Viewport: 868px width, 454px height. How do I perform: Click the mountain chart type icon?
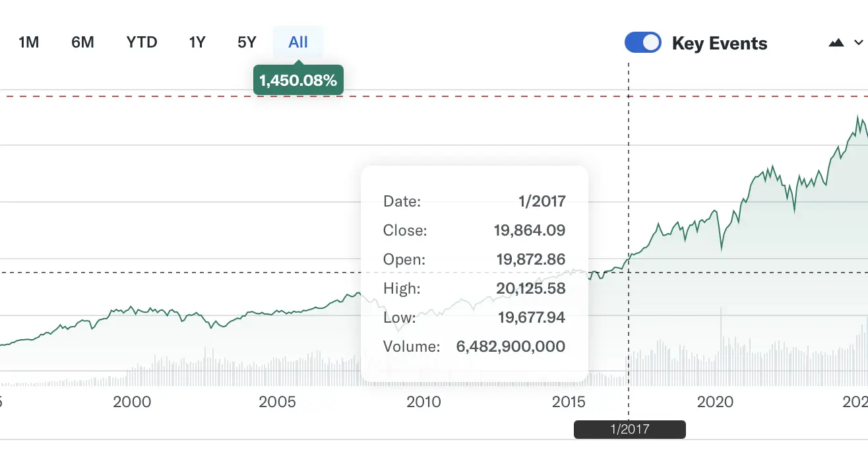(836, 43)
